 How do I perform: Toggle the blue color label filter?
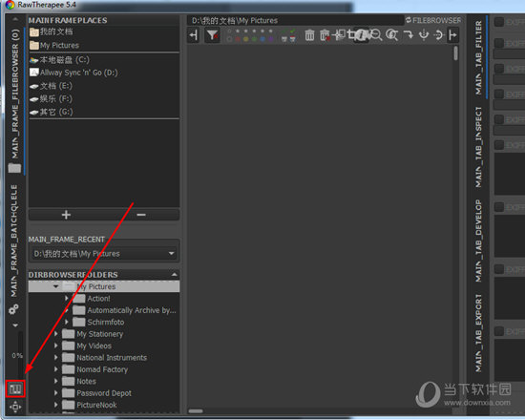click(262, 39)
